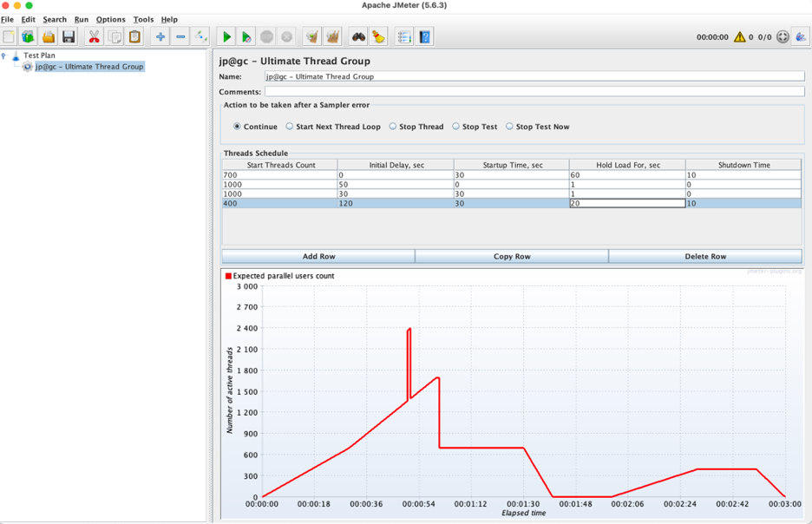Viewport: 812px width, 524px height.
Task: Start the test with green play icon
Action: pyautogui.click(x=226, y=36)
